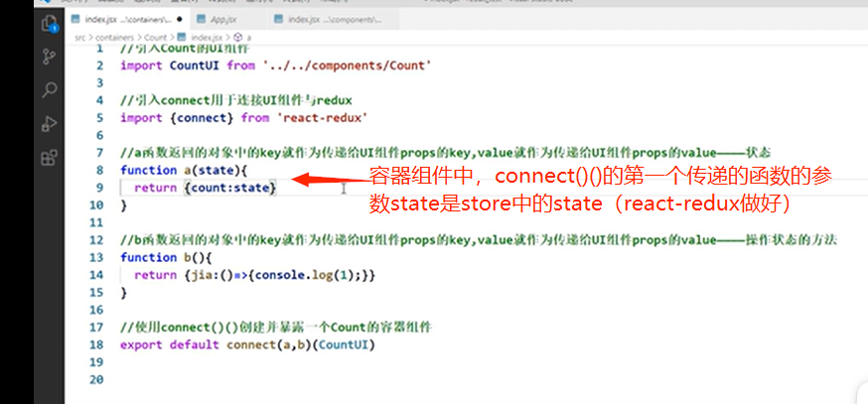Click the comment on line 4 about connect
868x404 pixels.
[236, 100]
